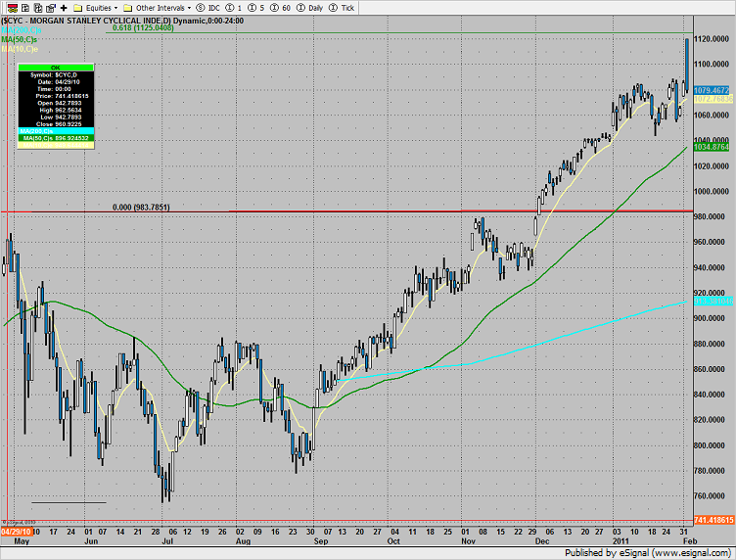736x560 pixels.
Task: Click the Sep month label on time axis
Action: (321, 541)
